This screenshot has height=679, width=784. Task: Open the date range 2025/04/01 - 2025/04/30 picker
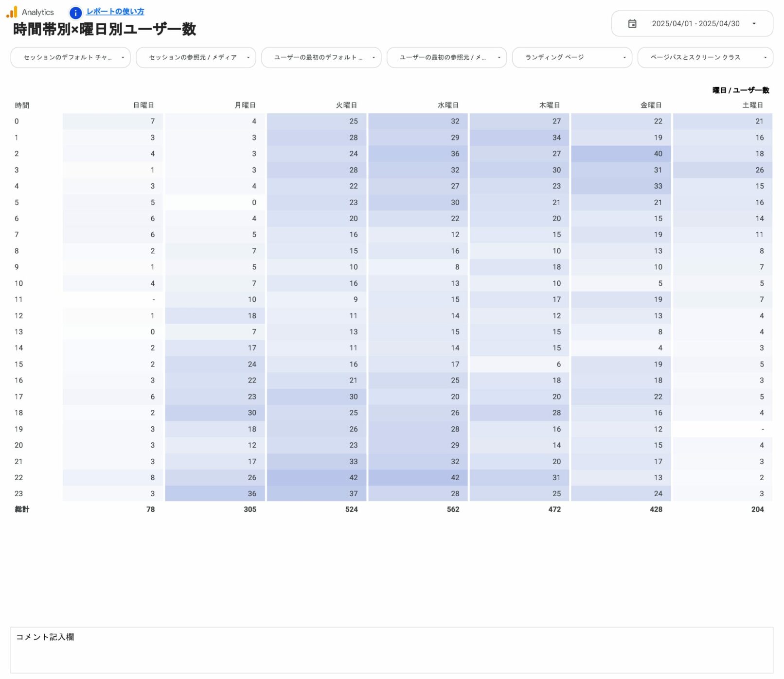pyautogui.click(x=695, y=24)
